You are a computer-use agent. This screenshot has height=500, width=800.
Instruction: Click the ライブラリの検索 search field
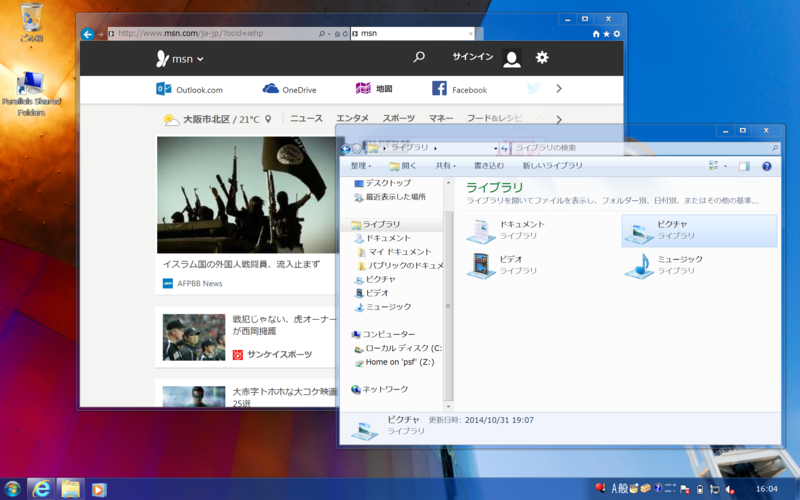point(645,148)
